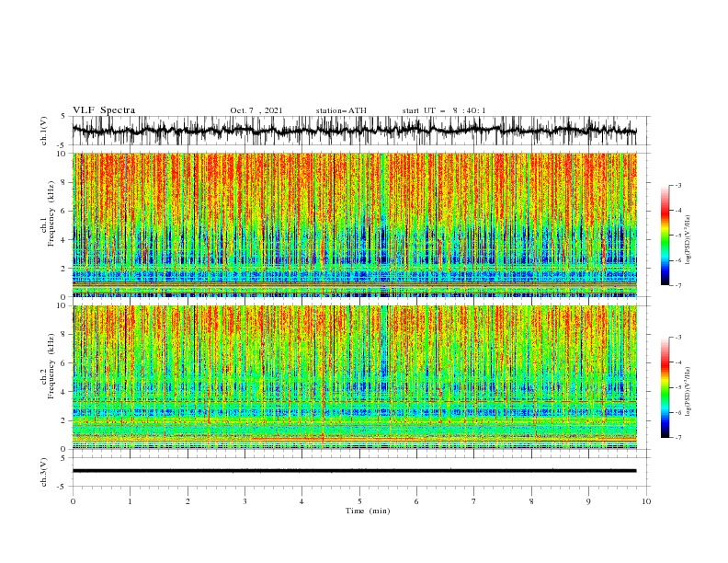Click the log(PSD) label beside ch.2 colorbar
The image size is (728, 563).
point(688,392)
